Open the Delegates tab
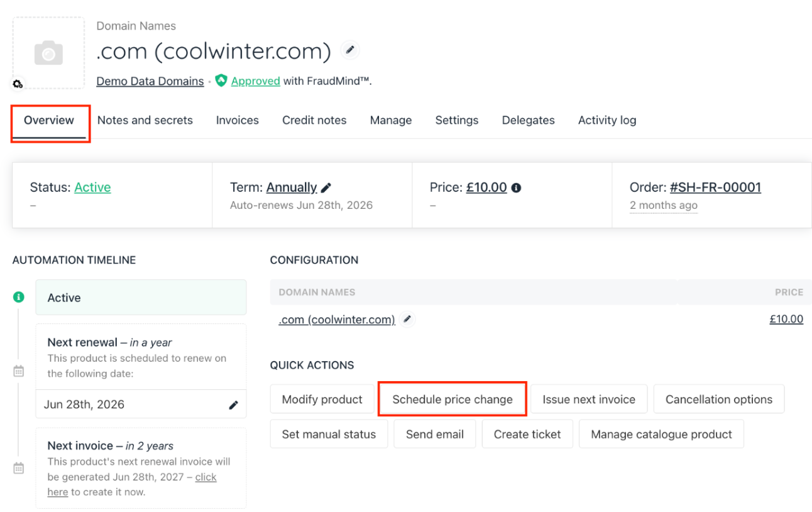The width and height of the screenshot is (812, 512). point(529,120)
